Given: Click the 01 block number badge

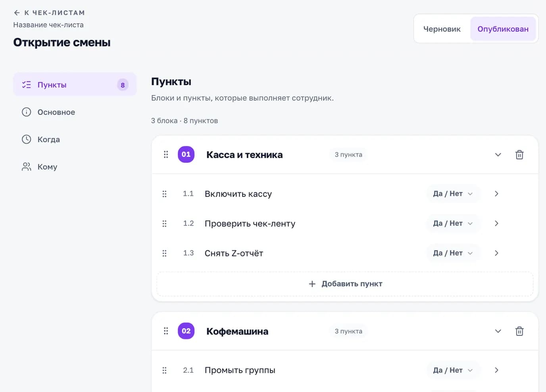Looking at the screenshot, I should click(x=186, y=155).
